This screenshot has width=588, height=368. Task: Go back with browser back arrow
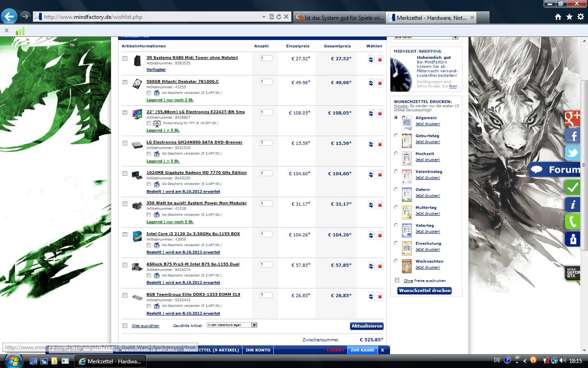click(9, 17)
